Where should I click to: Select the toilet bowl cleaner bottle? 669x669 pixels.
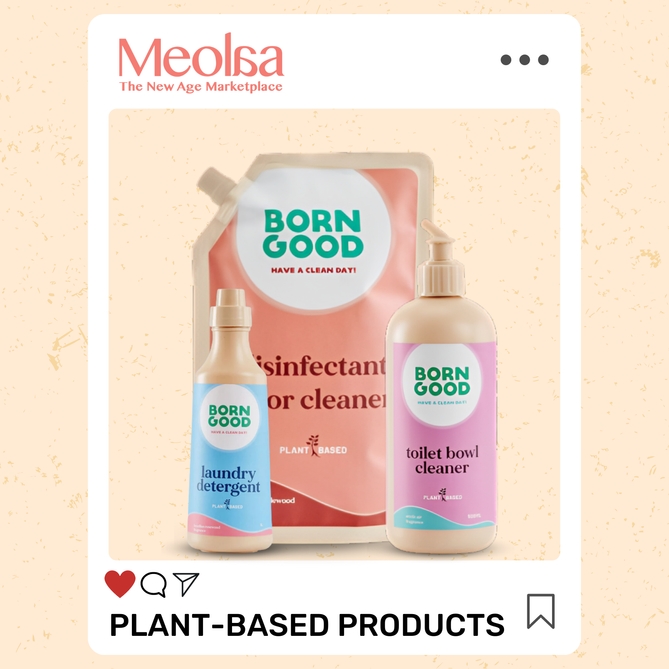coord(442,386)
